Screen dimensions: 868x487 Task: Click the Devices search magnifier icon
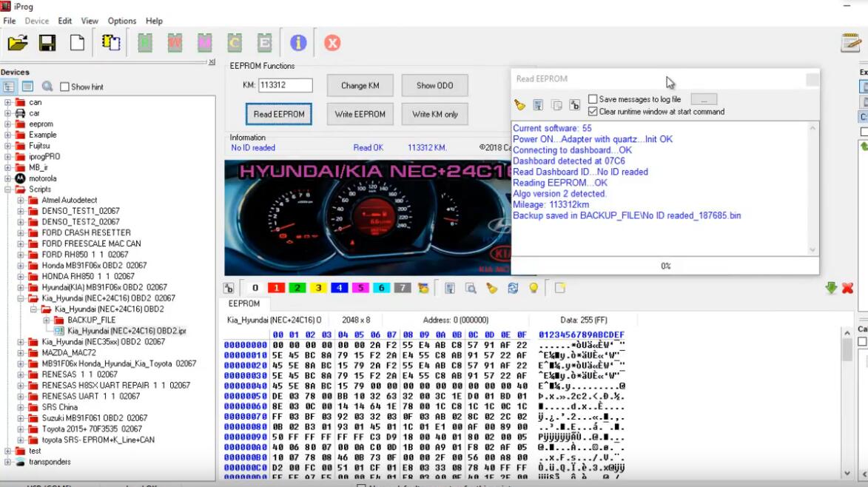pyautogui.click(x=47, y=87)
